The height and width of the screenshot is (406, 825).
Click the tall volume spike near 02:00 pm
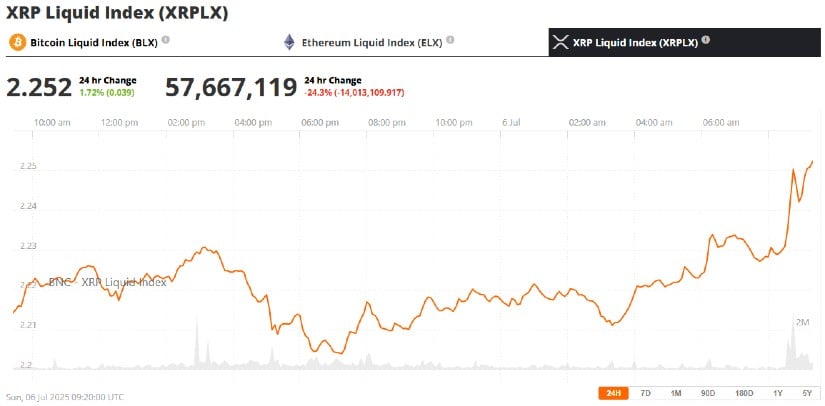point(197,342)
